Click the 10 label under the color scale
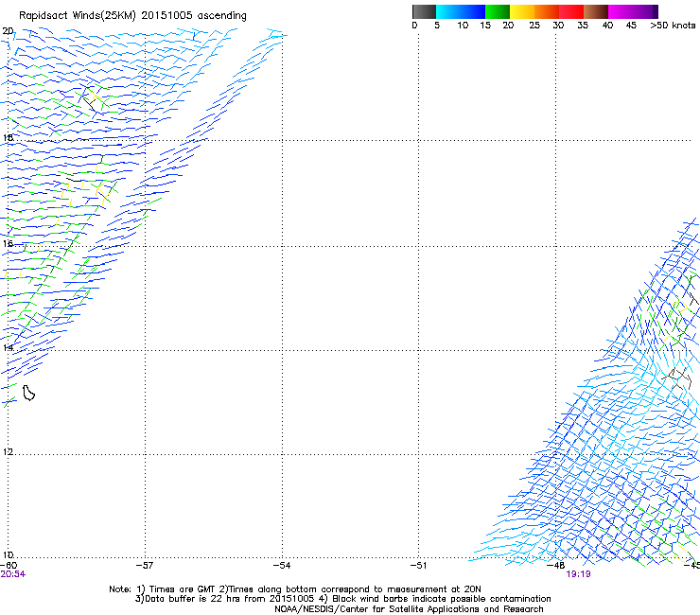Screen dimensions: 700x615 coord(463,26)
